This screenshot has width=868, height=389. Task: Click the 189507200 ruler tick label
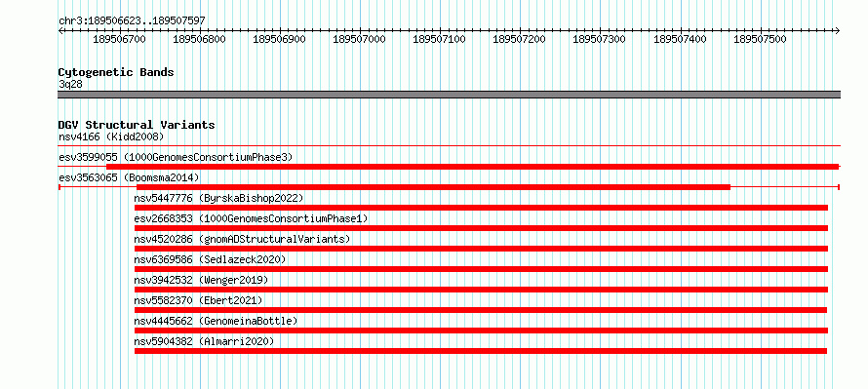point(519,39)
